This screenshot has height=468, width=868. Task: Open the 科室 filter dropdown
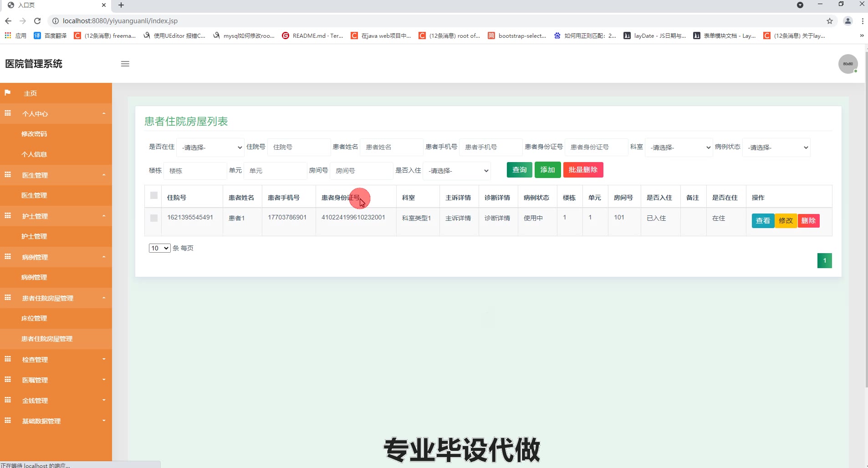[x=679, y=148]
